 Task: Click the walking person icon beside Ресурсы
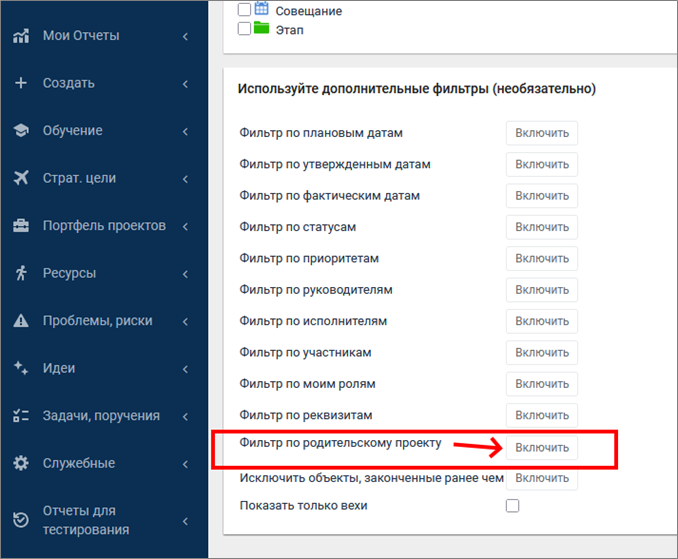21,273
